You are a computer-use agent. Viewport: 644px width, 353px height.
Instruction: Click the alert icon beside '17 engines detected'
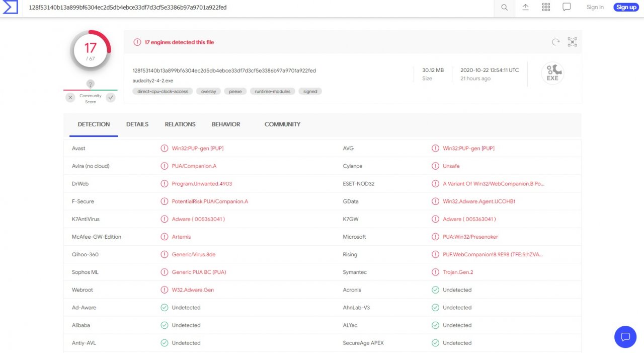pos(137,42)
